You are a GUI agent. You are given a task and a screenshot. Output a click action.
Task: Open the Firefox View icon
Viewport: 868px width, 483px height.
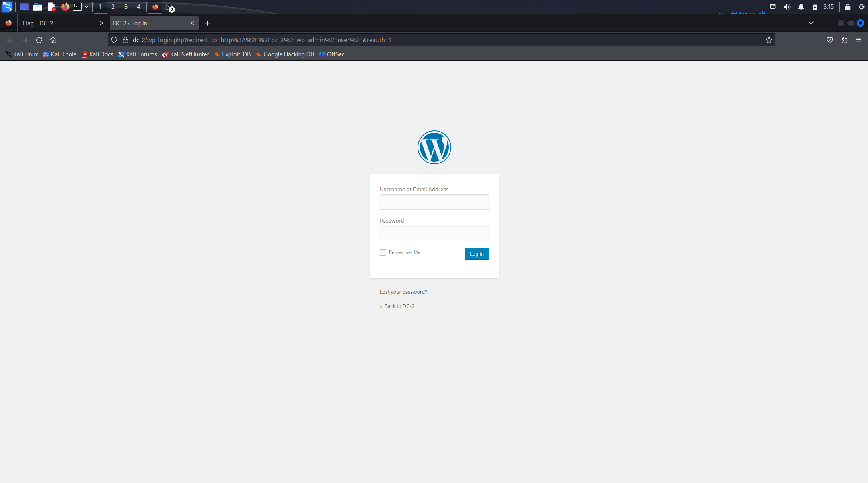coord(8,23)
